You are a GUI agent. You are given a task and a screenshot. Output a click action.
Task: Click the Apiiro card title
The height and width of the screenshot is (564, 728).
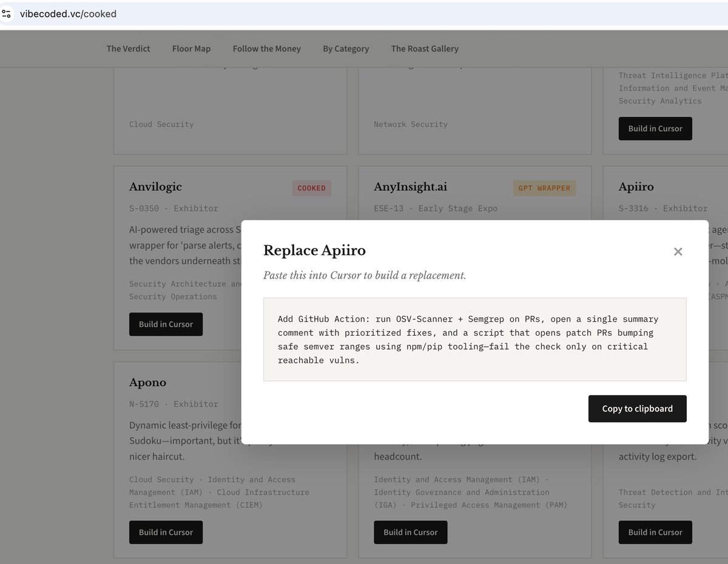point(636,187)
